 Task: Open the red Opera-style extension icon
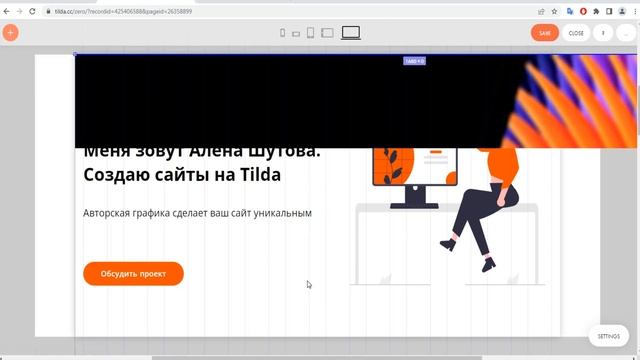tap(583, 11)
